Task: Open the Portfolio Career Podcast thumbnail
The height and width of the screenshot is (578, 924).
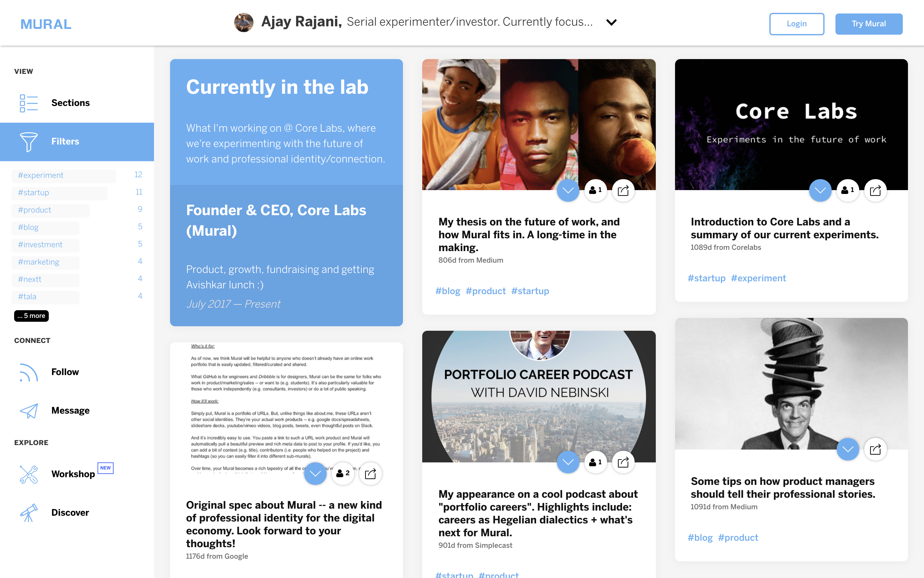Action: click(539, 397)
